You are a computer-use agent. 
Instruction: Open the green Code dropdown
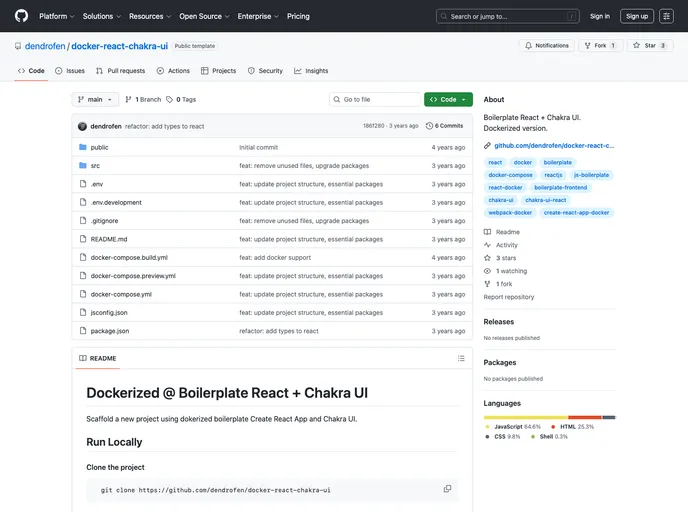pos(448,99)
